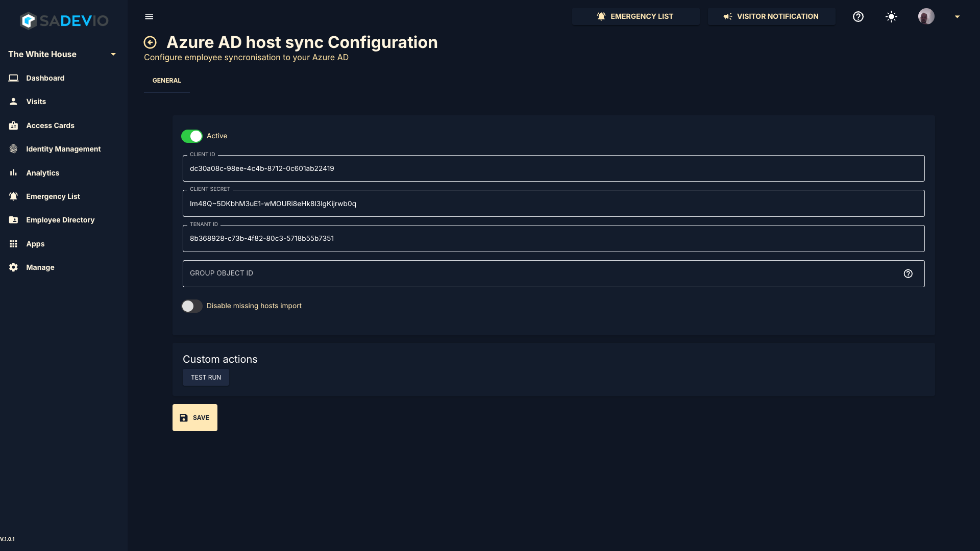The height and width of the screenshot is (551, 980).
Task: Open the Manage menu item
Action: click(x=40, y=267)
